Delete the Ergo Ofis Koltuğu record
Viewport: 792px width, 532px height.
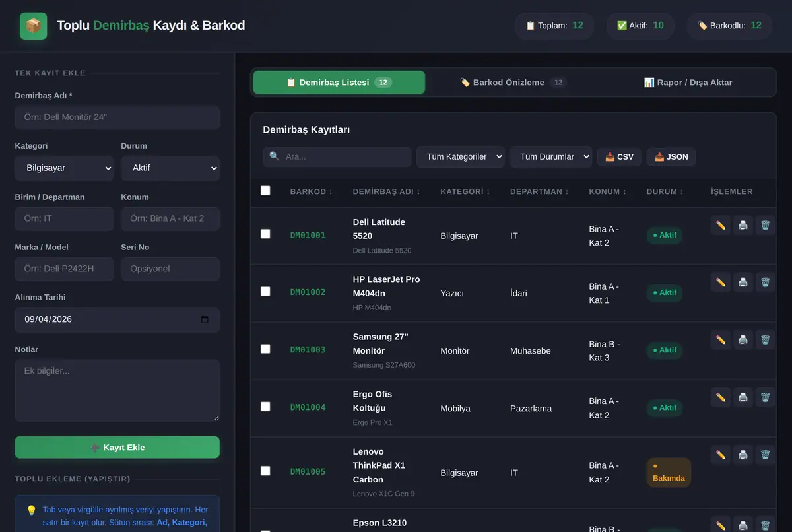click(x=765, y=397)
